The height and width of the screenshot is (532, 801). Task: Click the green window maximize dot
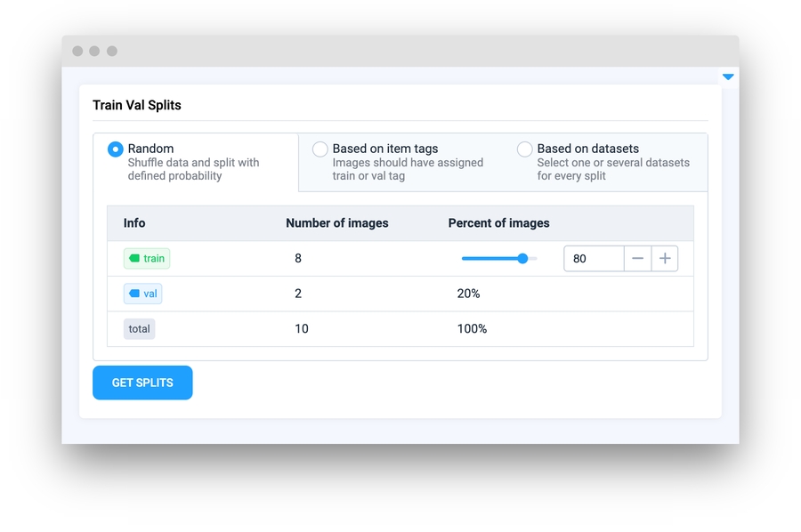112,52
